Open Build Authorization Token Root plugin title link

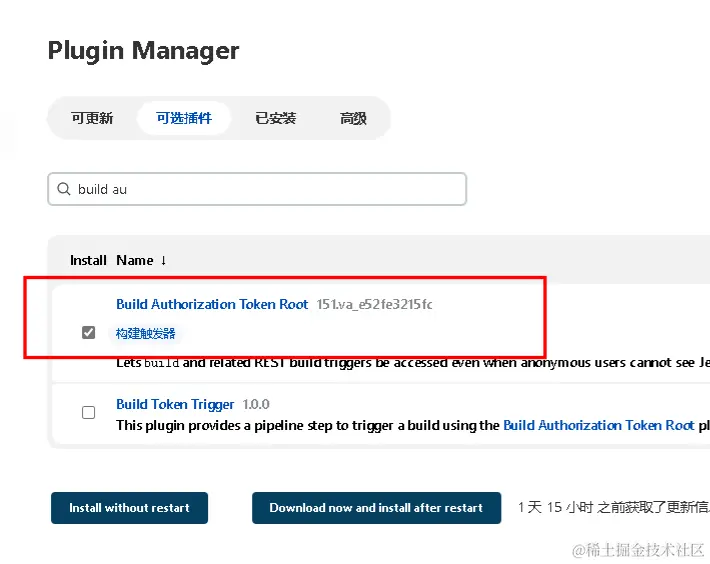click(x=212, y=304)
